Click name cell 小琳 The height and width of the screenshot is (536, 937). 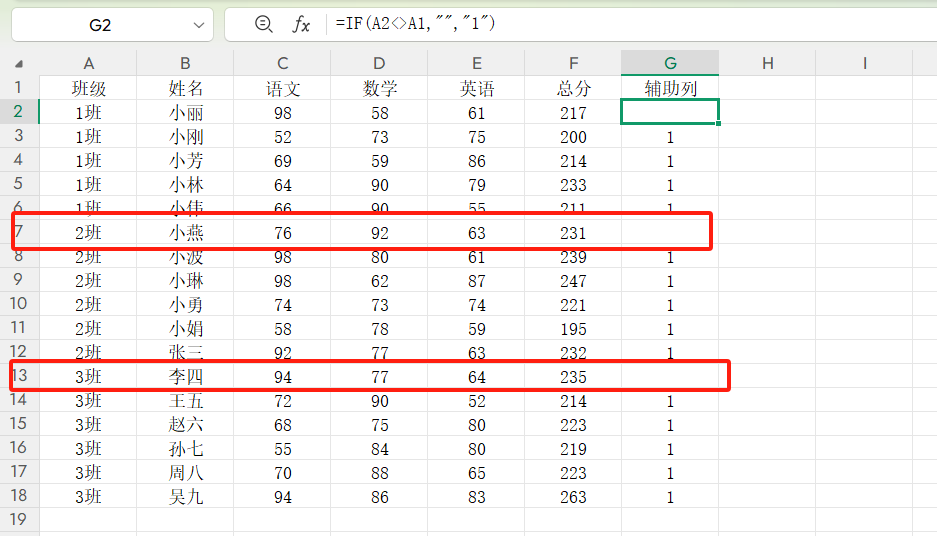185,281
